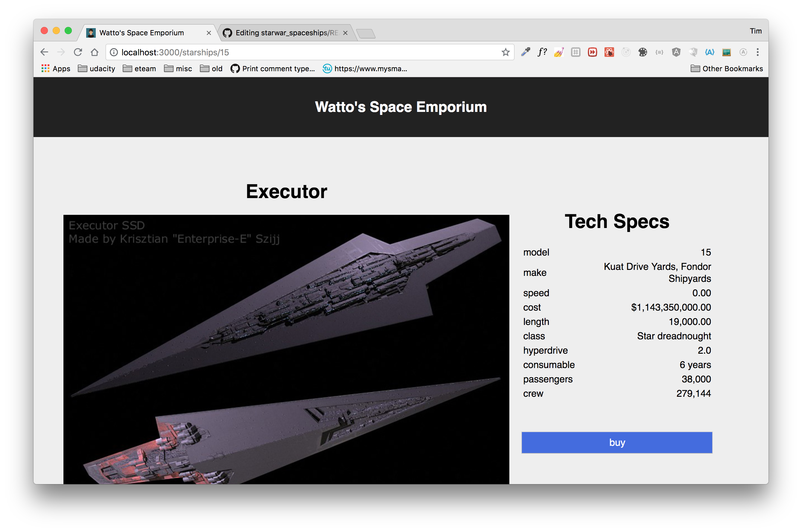The height and width of the screenshot is (532, 802).
Task: Open the gray Angular shield extension
Action: [676, 52]
